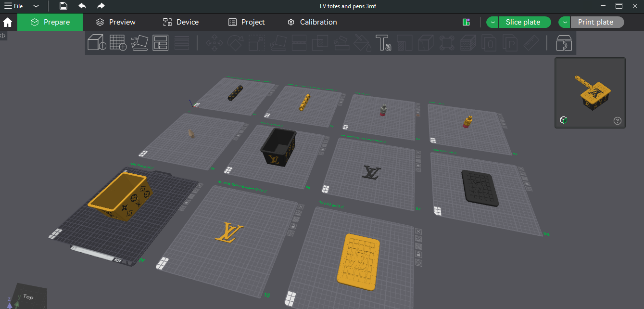Select the gold tote box model
The height and width of the screenshot is (309, 644).
(x=121, y=198)
